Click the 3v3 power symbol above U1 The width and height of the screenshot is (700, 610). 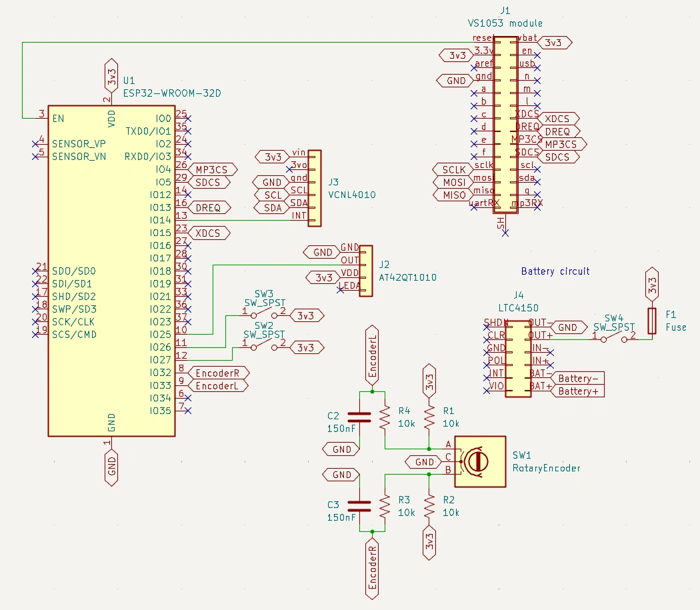(x=110, y=75)
